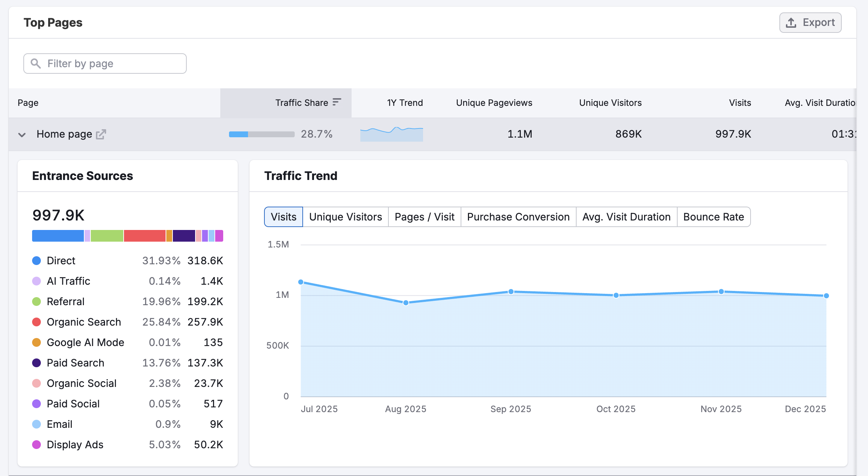The height and width of the screenshot is (476, 868).
Task: Click the sort icon next to Traffic Share
Action: coord(337,102)
